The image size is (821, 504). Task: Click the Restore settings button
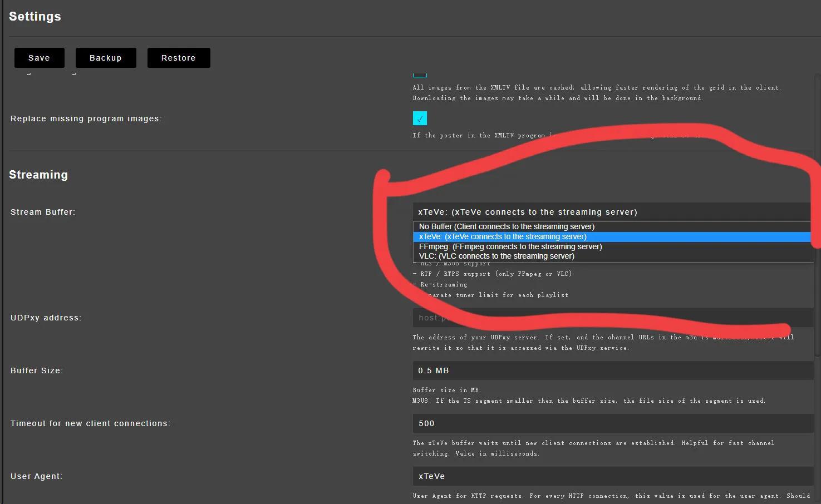pos(179,58)
